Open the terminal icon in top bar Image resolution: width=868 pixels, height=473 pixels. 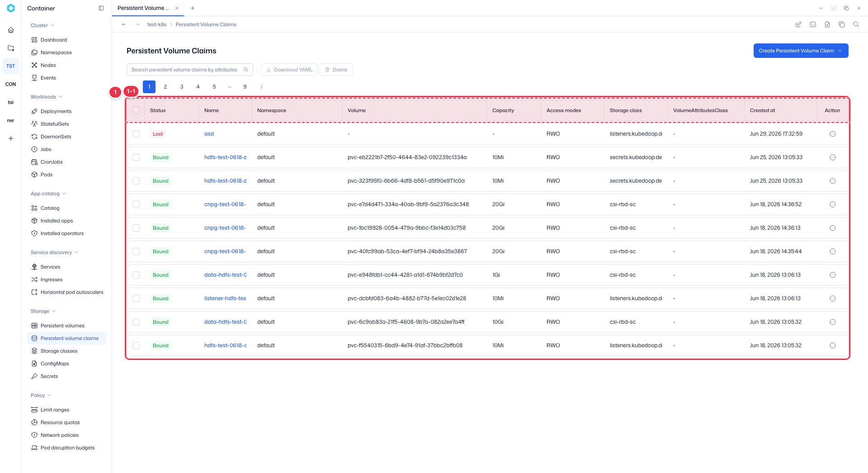[x=813, y=24]
